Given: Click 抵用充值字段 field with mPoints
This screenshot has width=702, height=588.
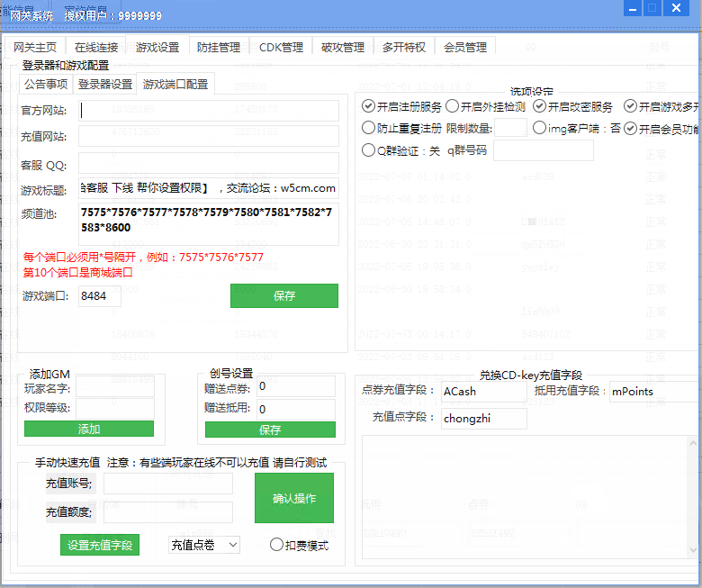Looking at the screenshot, I should coord(653,391).
